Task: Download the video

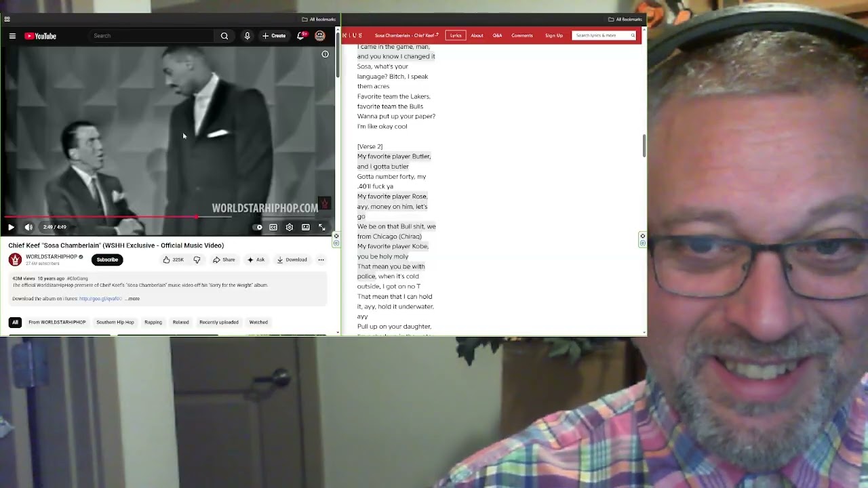Action: tap(292, 260)
